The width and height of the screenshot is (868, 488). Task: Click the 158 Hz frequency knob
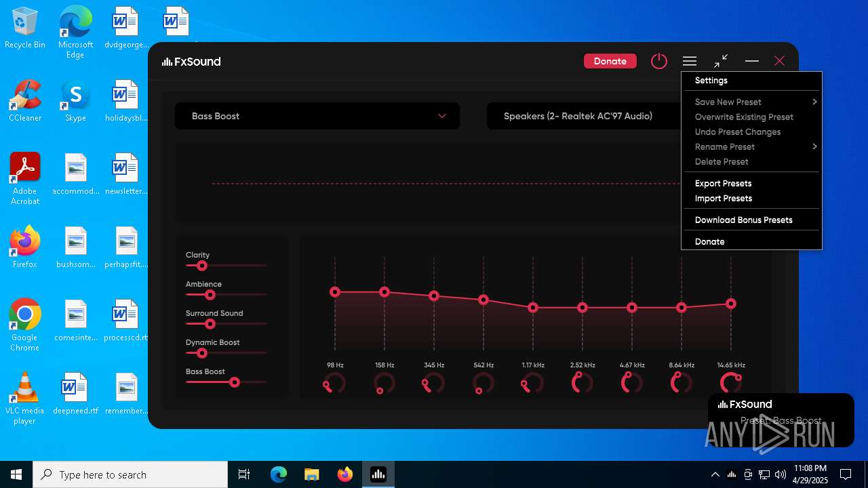pyautogui.click(x=384, y=383)
